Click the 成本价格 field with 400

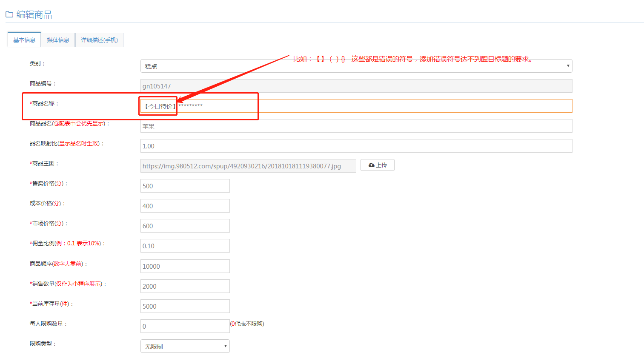pos(185,206)
